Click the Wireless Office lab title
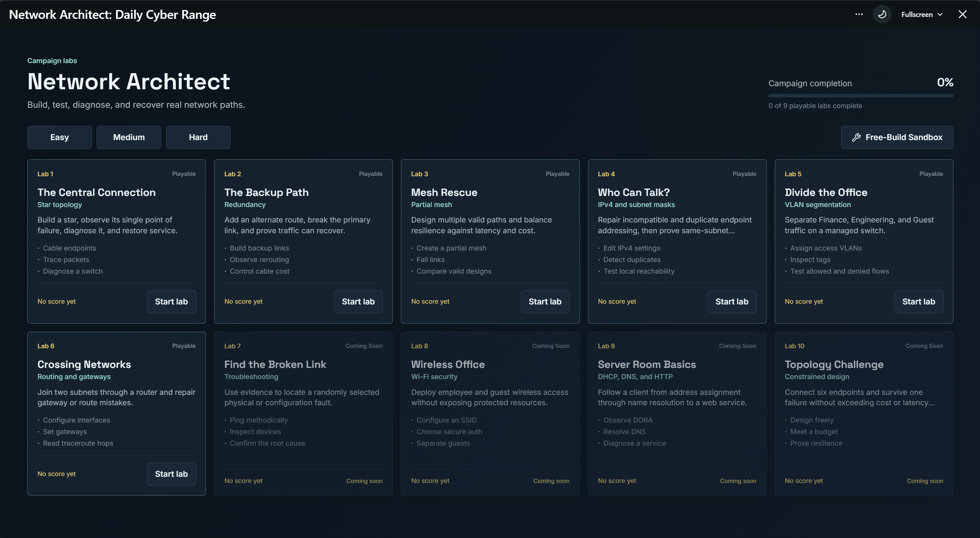Image resolution: width=980 pixels, height=538 pixels. click(448, 364)
